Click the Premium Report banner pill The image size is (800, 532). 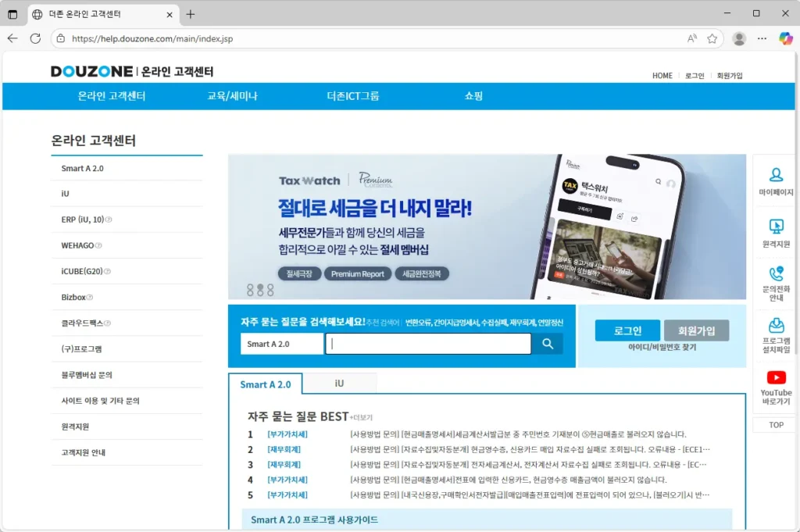pyautogui.click(x=358, y=274)
